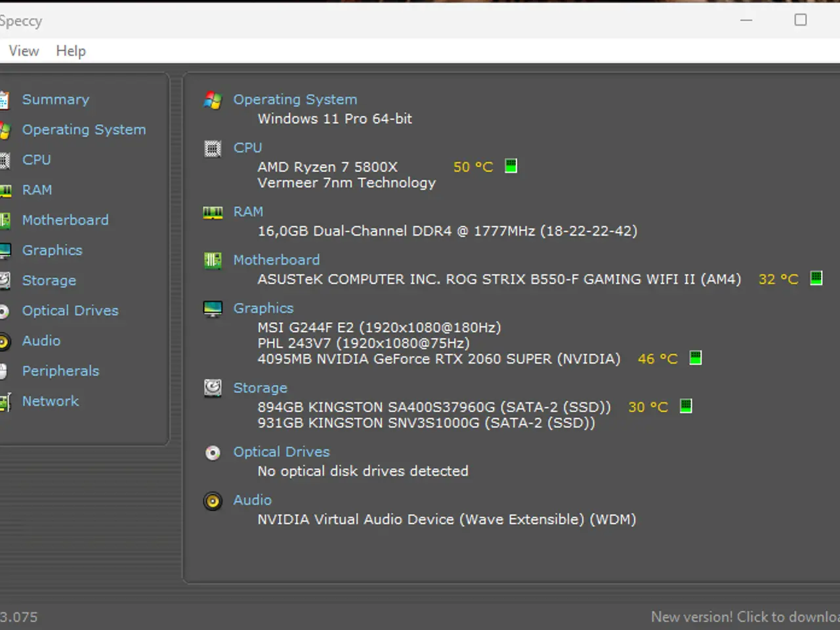Viewport: 840px width, 630px height.
Task: Open the Storage heading link in summary
Action: click(x=261, y=388)
